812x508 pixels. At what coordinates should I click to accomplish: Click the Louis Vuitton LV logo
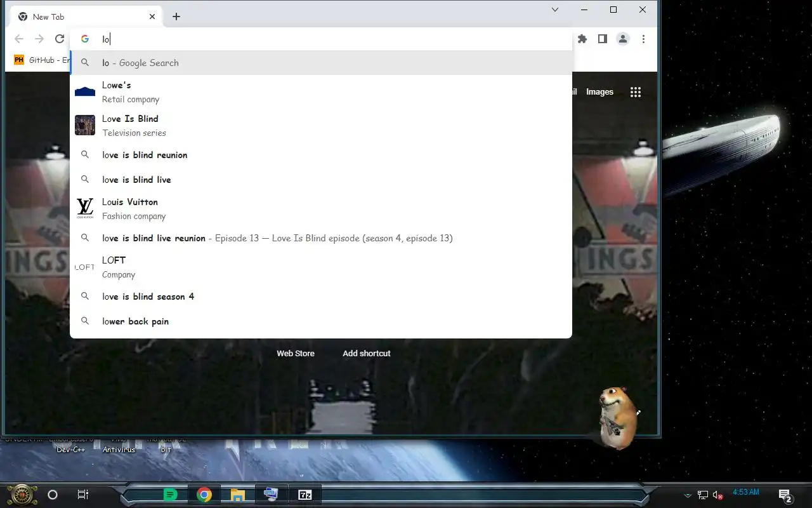[85, 208]
